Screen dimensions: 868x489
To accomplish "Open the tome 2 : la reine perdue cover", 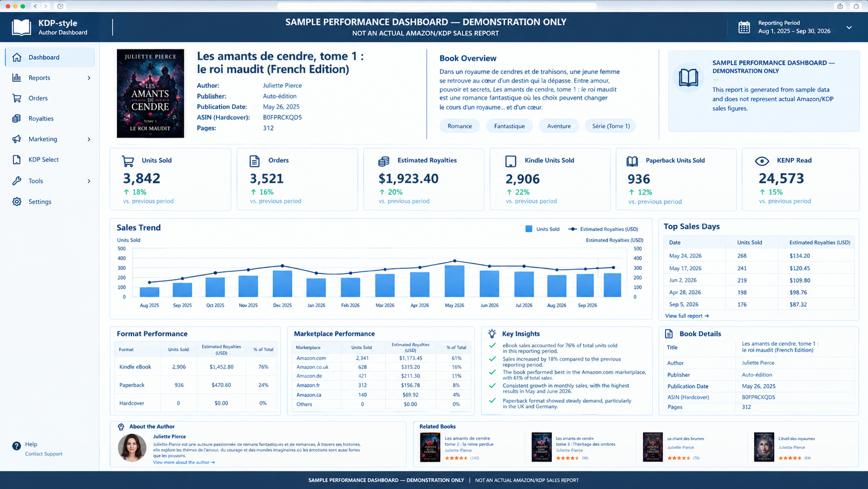I will [430, 447].
